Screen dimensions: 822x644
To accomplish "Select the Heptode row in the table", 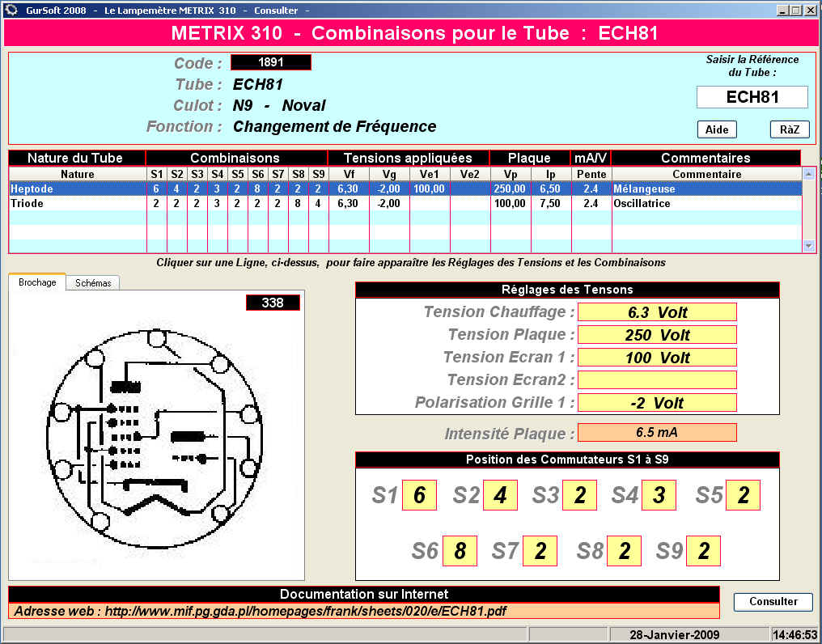I will coord(405,189).
